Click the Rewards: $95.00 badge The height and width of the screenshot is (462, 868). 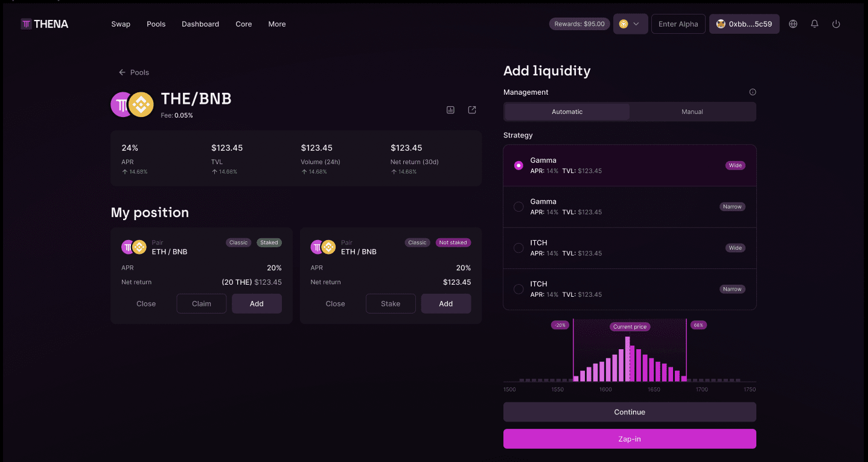[x=579, y=24]
